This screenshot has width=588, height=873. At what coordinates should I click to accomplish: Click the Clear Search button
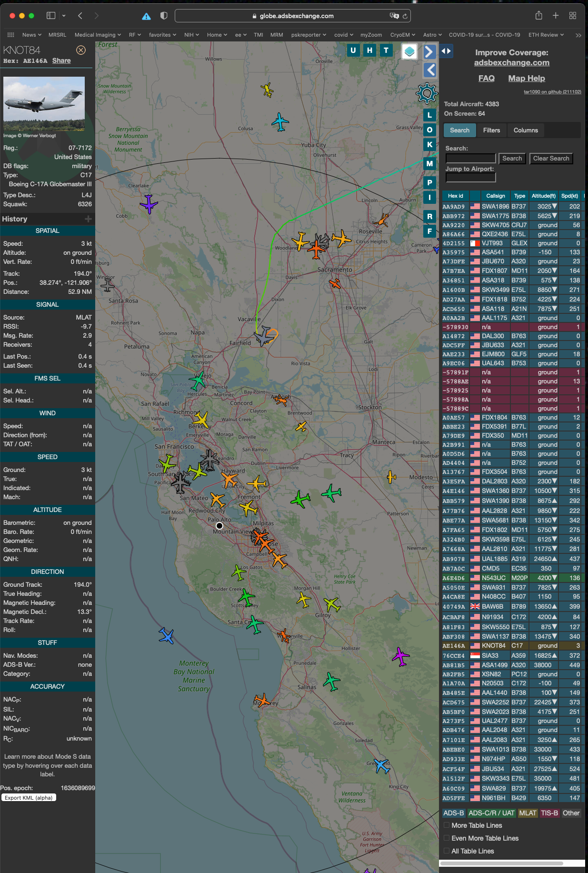click(551, 159)
